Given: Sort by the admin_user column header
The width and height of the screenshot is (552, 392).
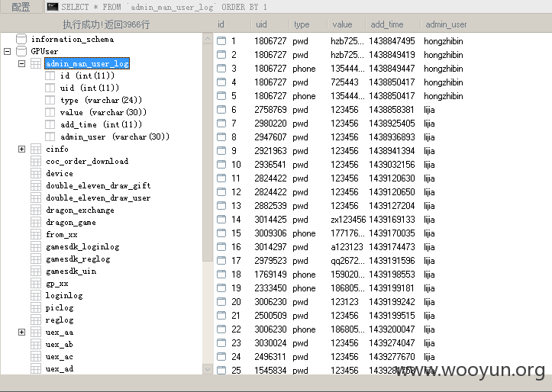Looking at the screenshot, I should [x=446, y=24].
